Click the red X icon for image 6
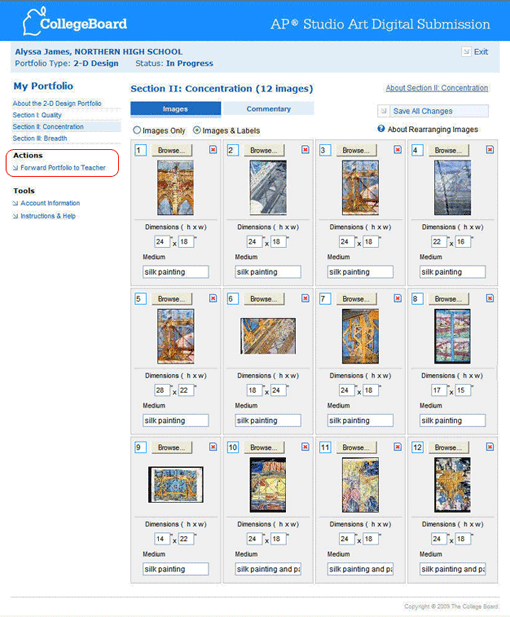The width and height of the screenshot is (510, 617). click(305, 298)
